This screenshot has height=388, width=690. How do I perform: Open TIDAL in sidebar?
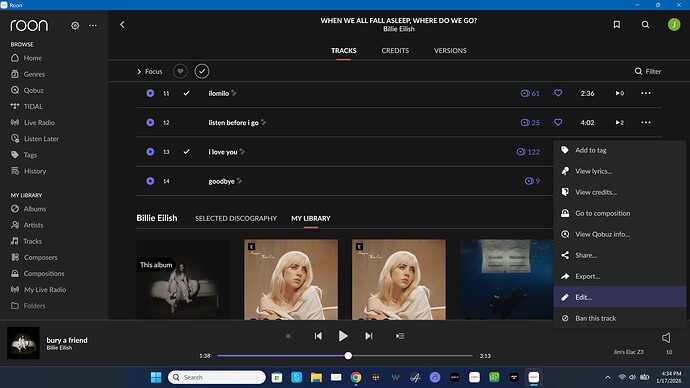[x=27, y=106]
